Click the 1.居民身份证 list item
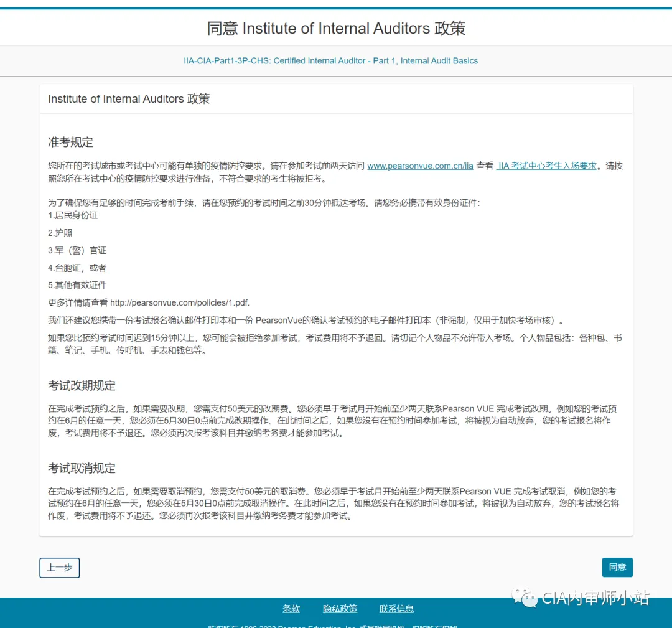 click(x=73, y=215)
